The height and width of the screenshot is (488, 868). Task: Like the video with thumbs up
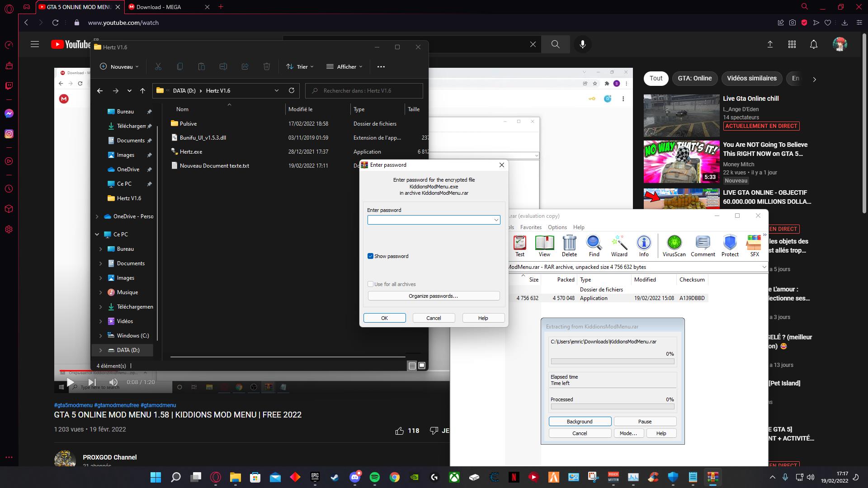tap(400, 431)
